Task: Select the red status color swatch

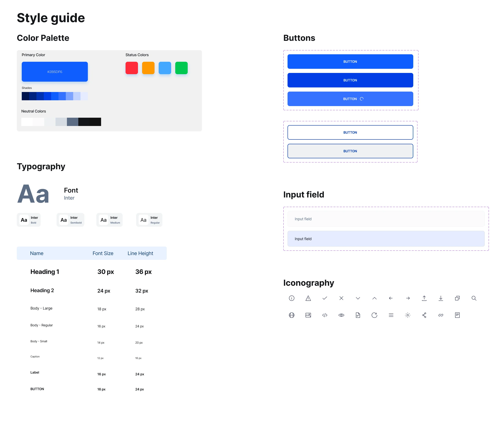Action: pos(132,68)
